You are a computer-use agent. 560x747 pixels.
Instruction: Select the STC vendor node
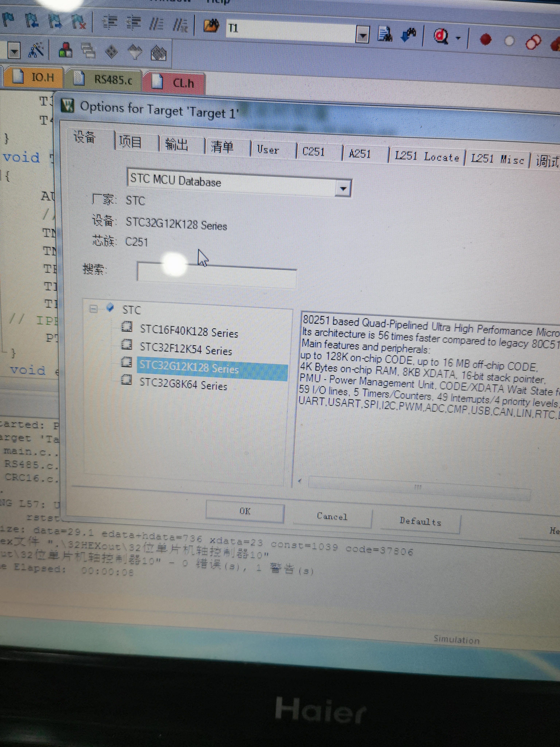(132, 310)
